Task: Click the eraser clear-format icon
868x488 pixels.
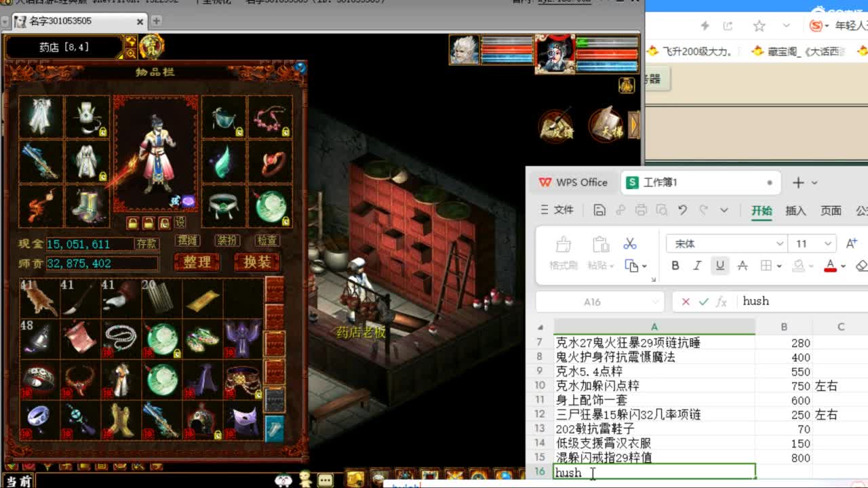Action: [863, 266]
